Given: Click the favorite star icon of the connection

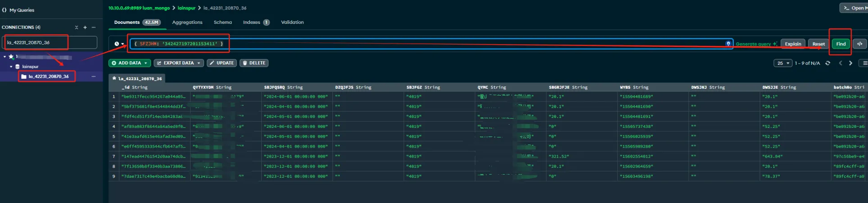Looking at the screenshot, I should pos(11,57).
